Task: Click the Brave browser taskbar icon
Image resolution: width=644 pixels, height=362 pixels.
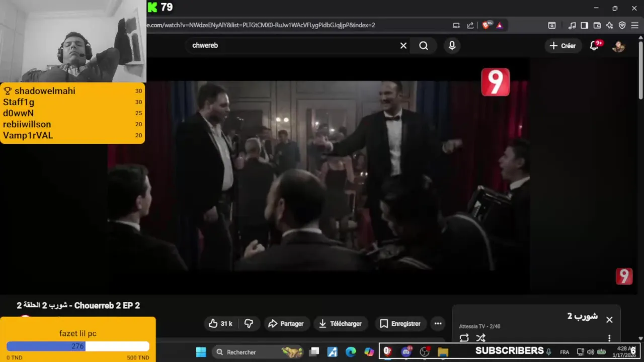Action: [x=388, y=352]
